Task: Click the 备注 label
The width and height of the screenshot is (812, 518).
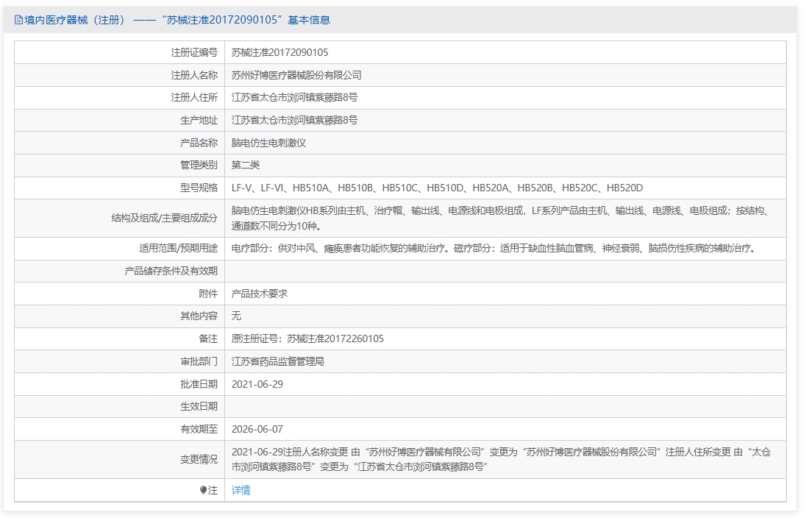Action: [x=208, y=338]
